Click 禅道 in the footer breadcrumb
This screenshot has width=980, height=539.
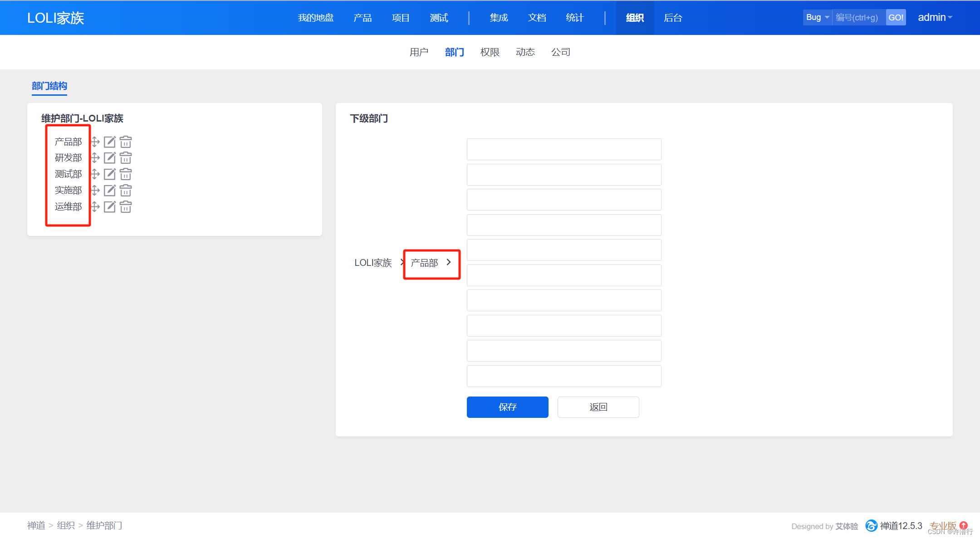pyautogui.click(x=36, y=525)
